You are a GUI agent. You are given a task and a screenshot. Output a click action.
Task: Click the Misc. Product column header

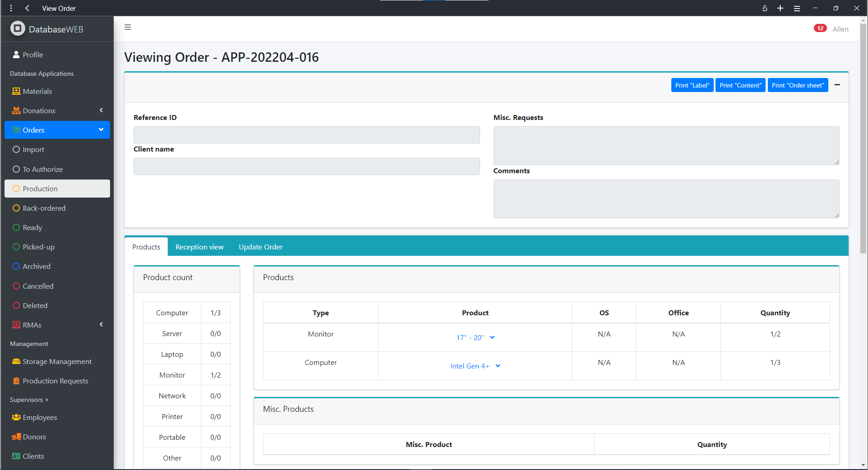pos(429,444)
